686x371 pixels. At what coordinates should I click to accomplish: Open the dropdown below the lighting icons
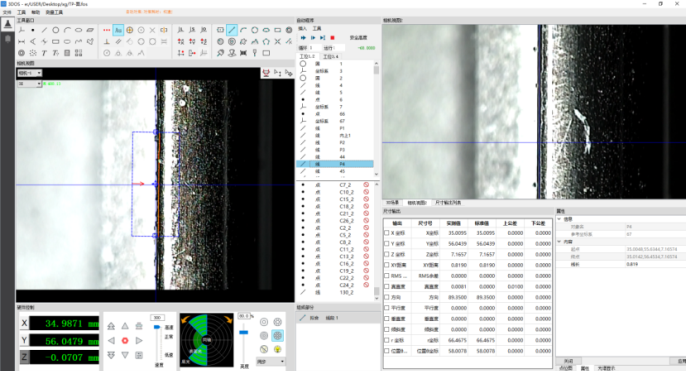270,361
